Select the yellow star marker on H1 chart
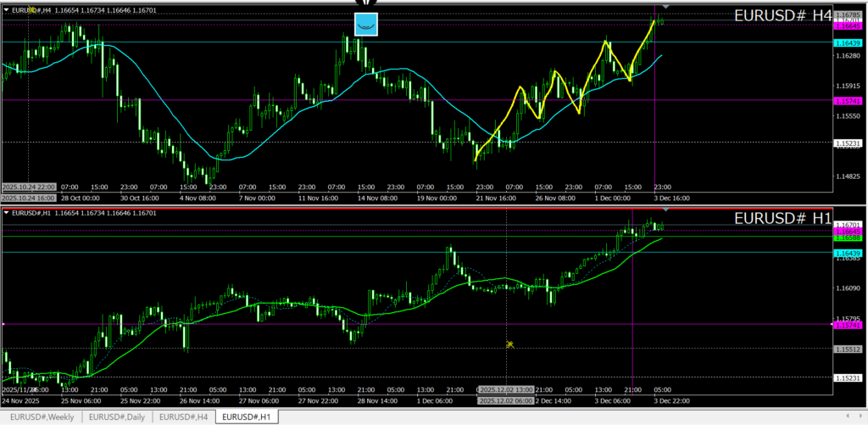Screen dimensions: 868x425 pyautogui.click(x=510, y=344)
